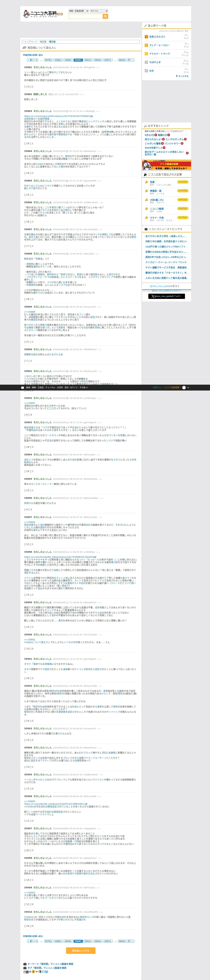Click rank 4 badge beside ちばけんま
This screenshot has height=980, width=210.
[x=146, y=62]
